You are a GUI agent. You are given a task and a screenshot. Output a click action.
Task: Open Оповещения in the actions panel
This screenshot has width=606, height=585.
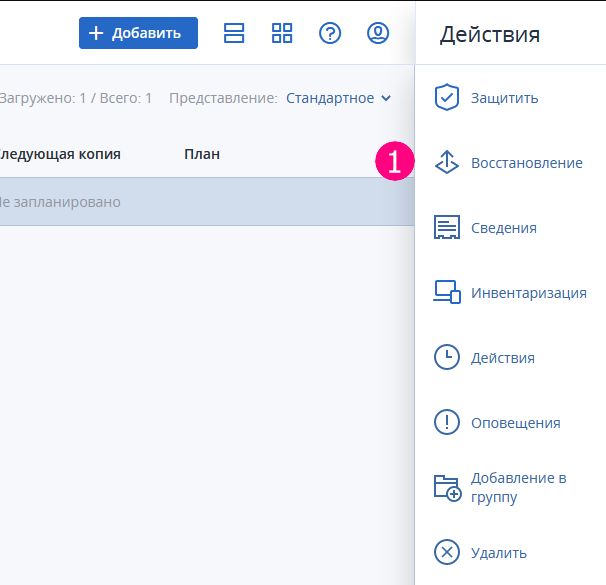[x=516, y=423]
